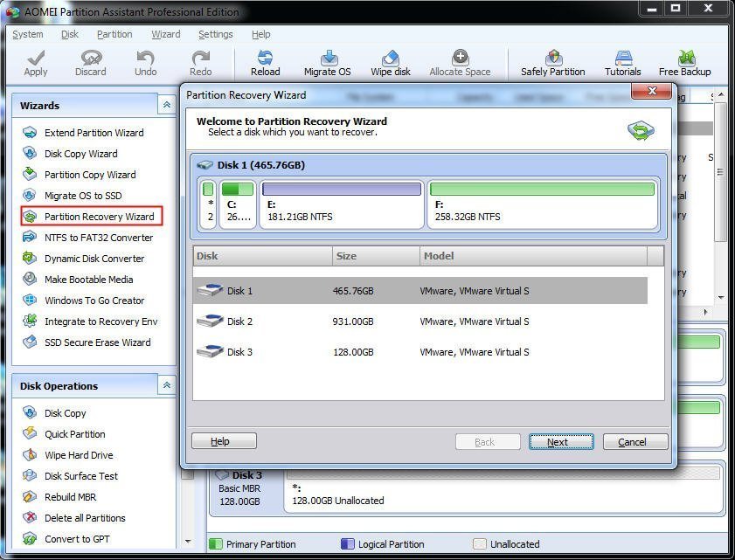Click the Apply toolbar icon
Image resolution: width=735 pixels, height=560 pixels.
36,63
